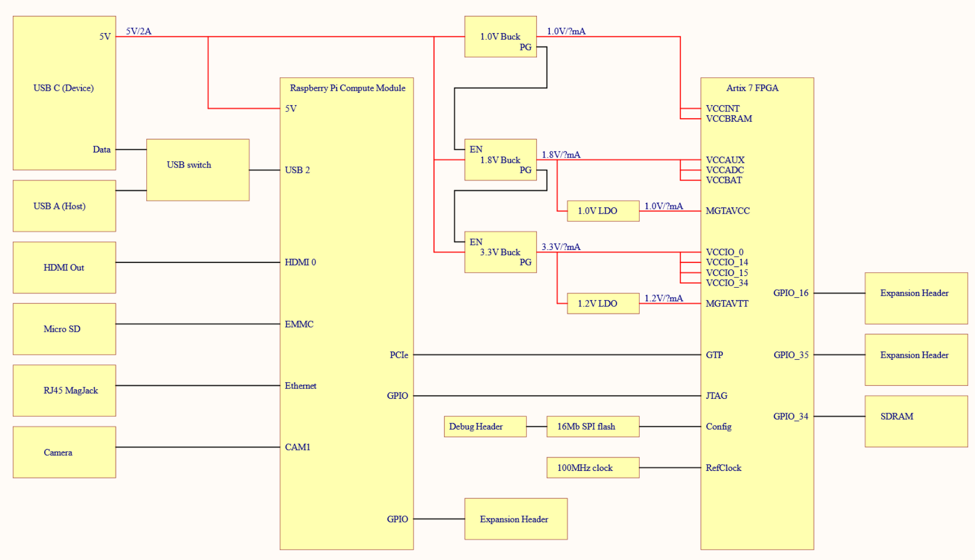Click the PG pin on 1.0V Buck

525,47
